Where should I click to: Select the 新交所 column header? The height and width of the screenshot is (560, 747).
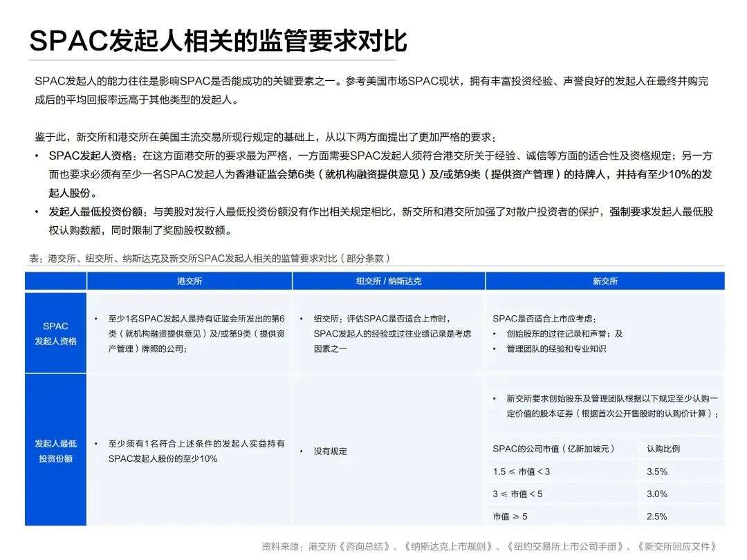tap(605, 281)
